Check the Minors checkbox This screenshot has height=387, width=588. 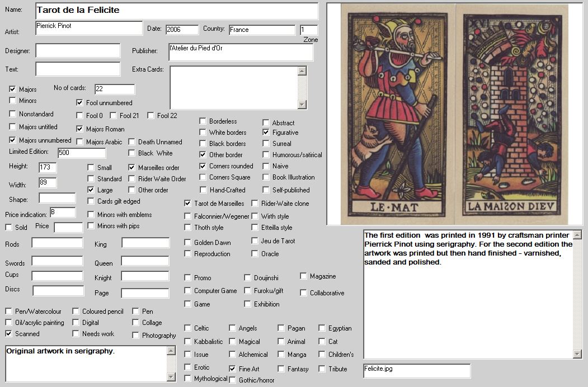13,101
